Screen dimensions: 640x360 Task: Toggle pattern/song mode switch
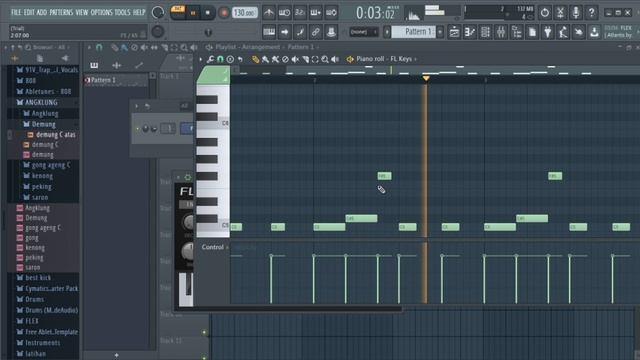(x=178, y=12)
